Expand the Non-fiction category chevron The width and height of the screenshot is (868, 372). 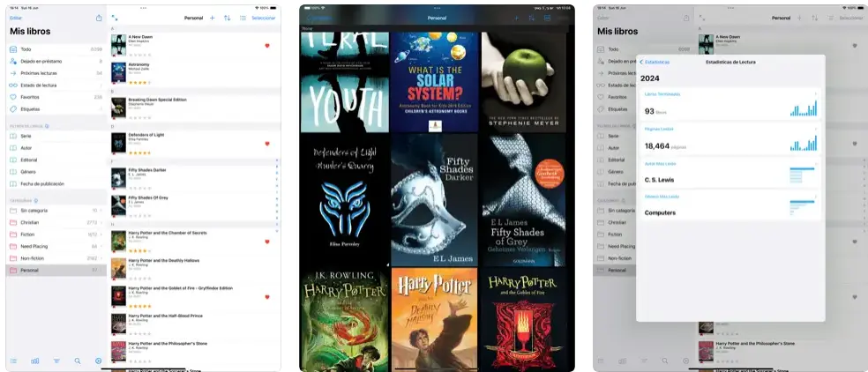click(101, 258)
